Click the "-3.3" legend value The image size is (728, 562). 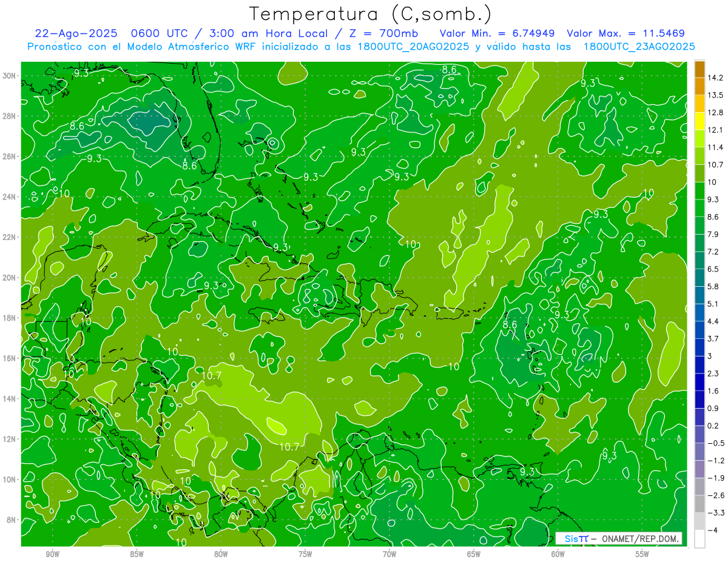tap(715, 513)
